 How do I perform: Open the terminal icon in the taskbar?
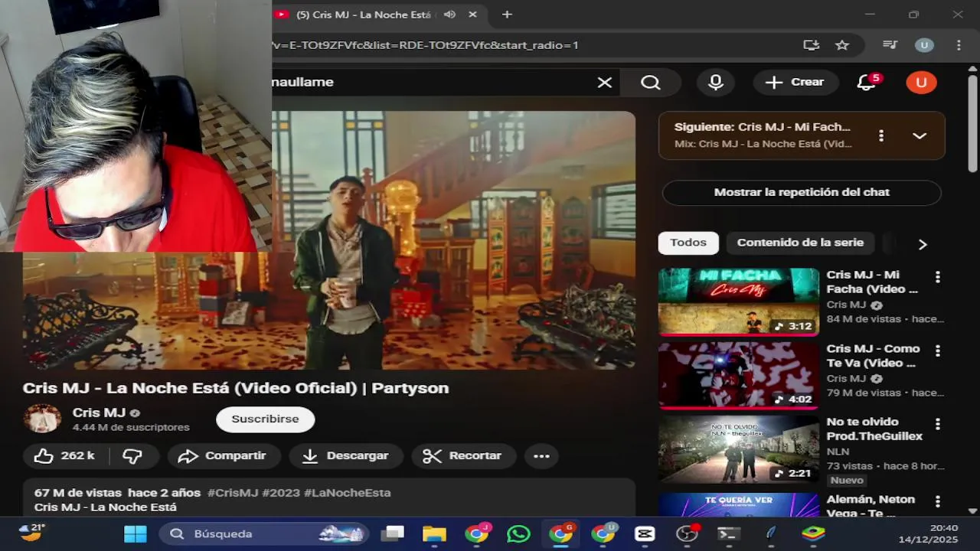pos(727,533)
